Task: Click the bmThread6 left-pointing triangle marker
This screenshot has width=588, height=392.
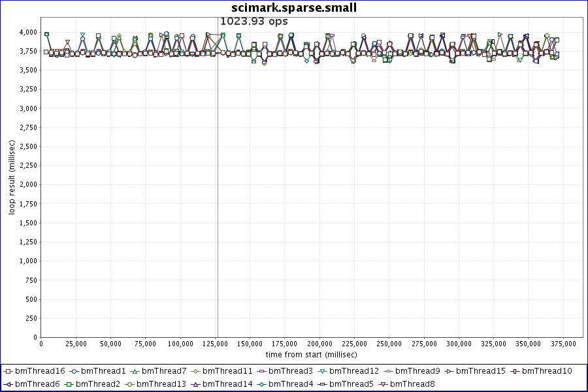Action: (x=8, y=384)
